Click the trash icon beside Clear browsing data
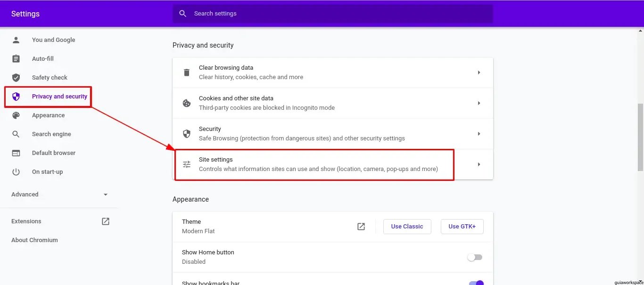The image size is (644, 285). pos(187,73)
